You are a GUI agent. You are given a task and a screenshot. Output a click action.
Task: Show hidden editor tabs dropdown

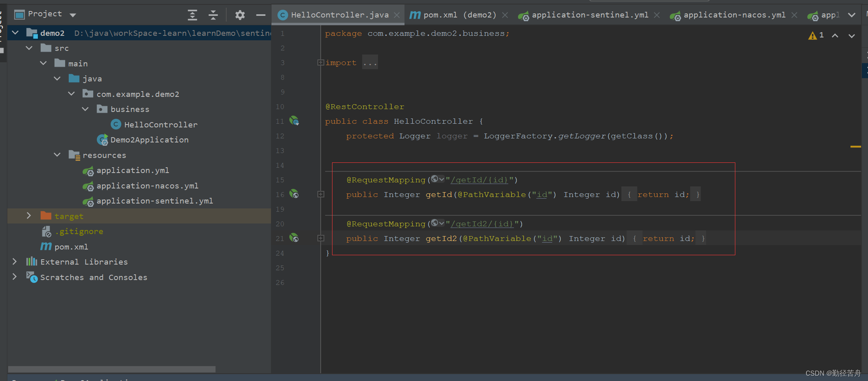[852, 15]
